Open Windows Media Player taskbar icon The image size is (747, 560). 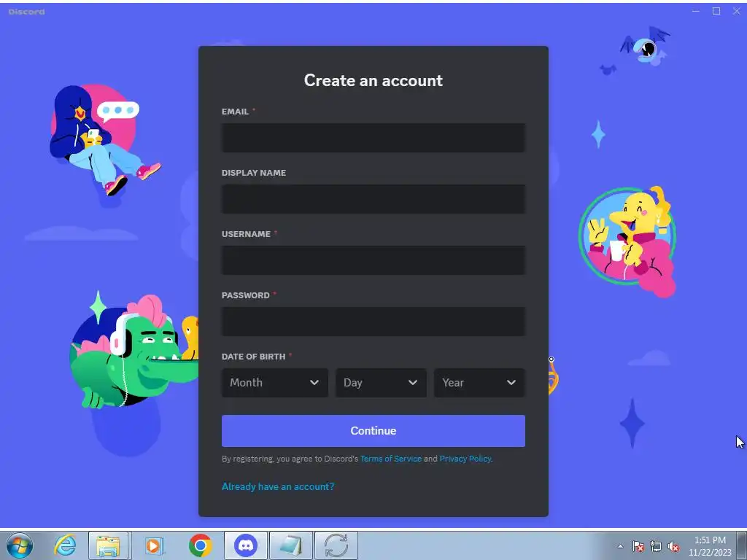pos(153,545)
